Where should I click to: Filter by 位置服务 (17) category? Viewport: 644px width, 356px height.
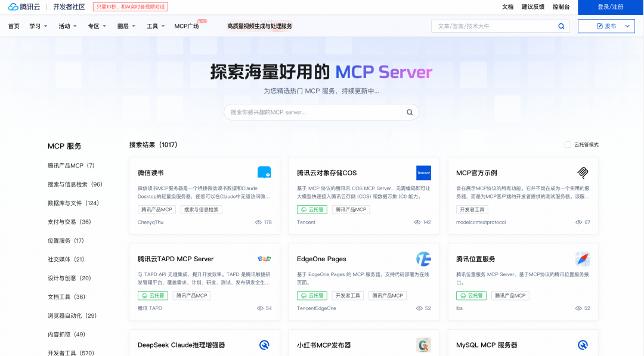tap(66, 241)
